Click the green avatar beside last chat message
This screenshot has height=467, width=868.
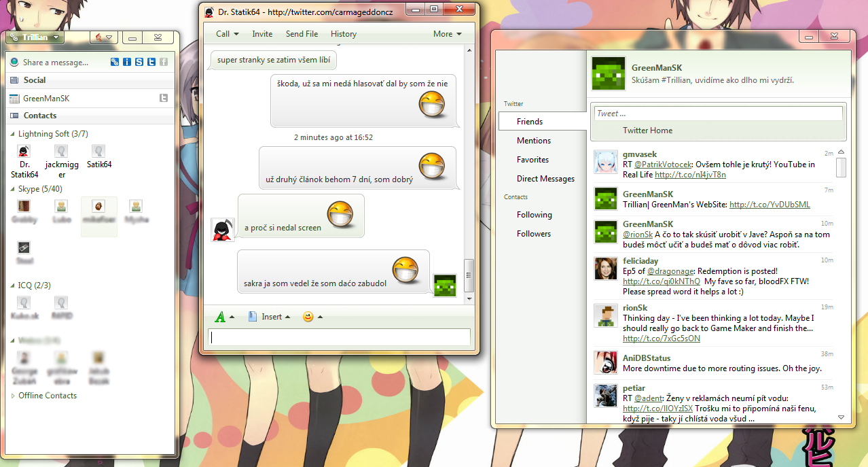[445, 286]
